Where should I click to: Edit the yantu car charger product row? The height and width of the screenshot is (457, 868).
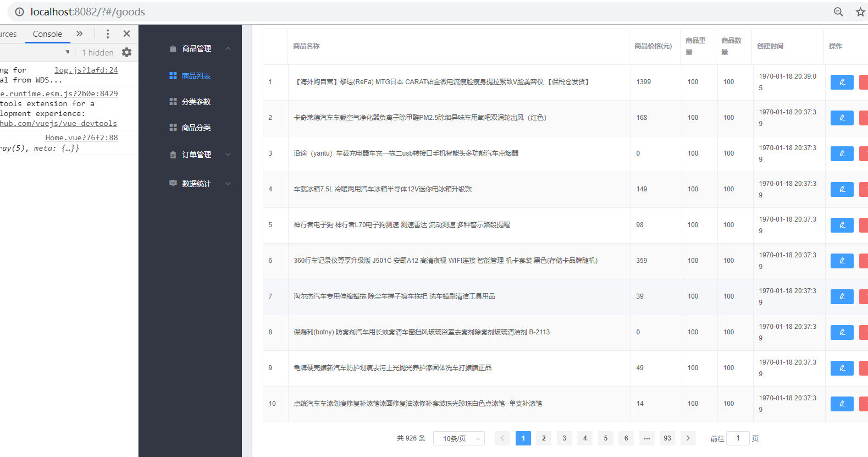point(842,153)
